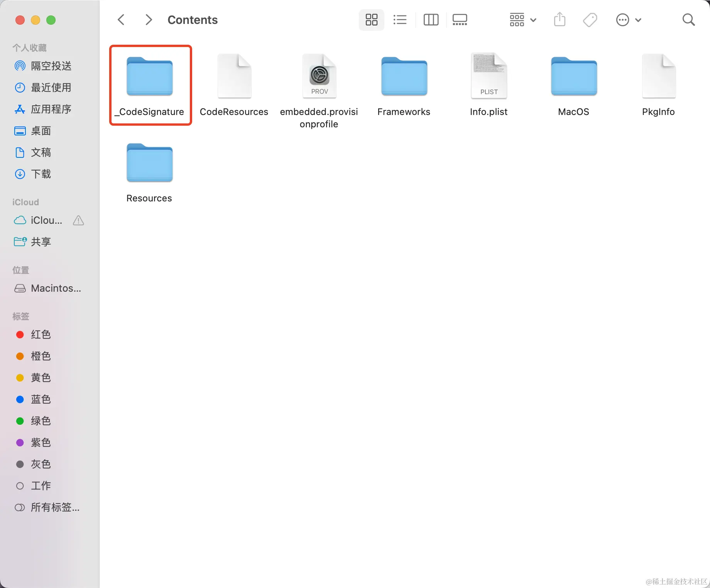The image size is (710, 588).
Task: Click the 个人收藏 section header
Action: tap(29, 48)
